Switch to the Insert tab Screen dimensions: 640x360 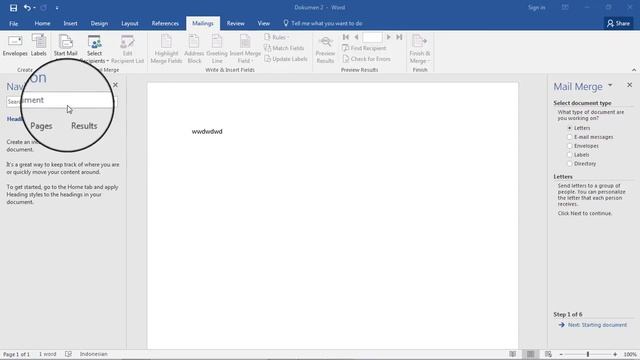click(x=70, y=23)
